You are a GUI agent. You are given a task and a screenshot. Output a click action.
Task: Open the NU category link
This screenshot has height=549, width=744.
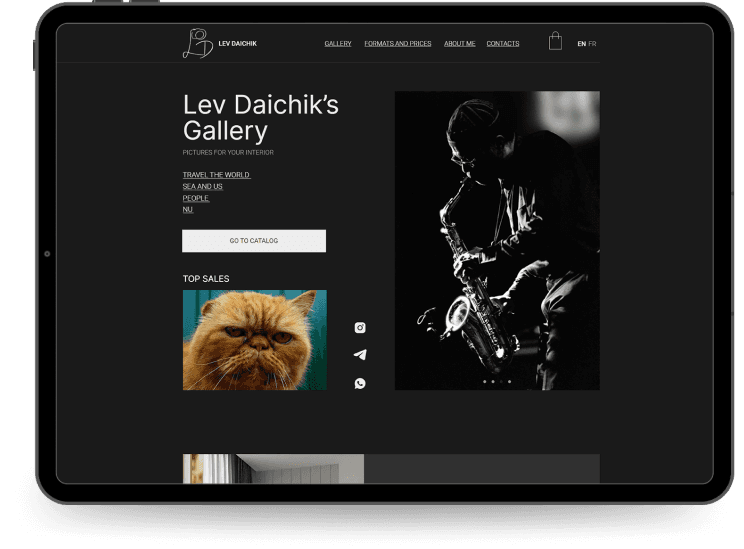coord(188,209)
